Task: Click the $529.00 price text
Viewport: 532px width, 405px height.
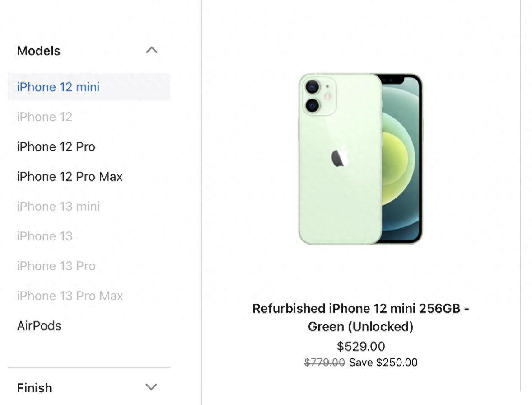Action: [360, 346]
